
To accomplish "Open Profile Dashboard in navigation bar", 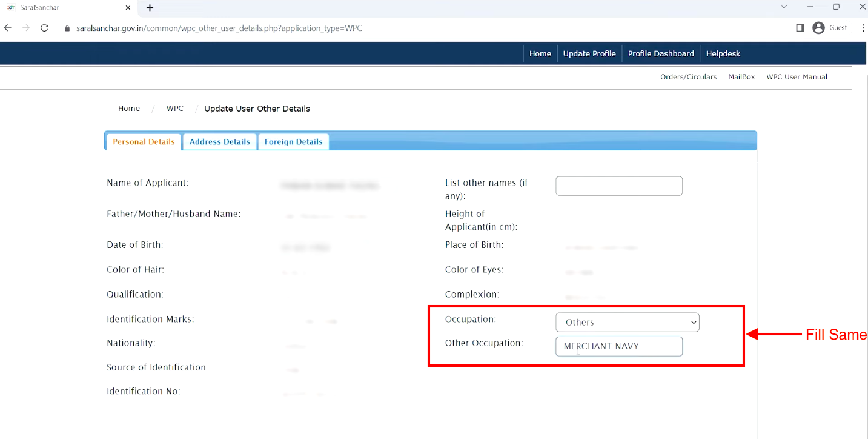I will coord(661,53).
